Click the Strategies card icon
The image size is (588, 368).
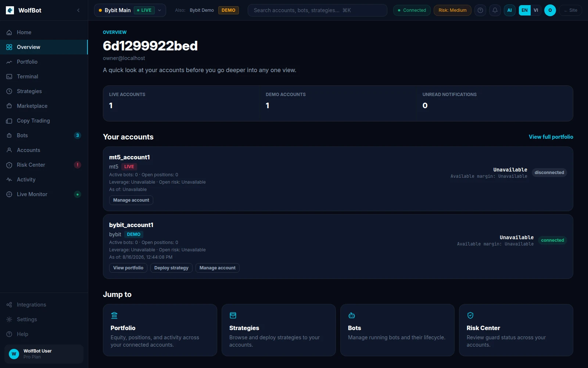(x=233, y=315)
